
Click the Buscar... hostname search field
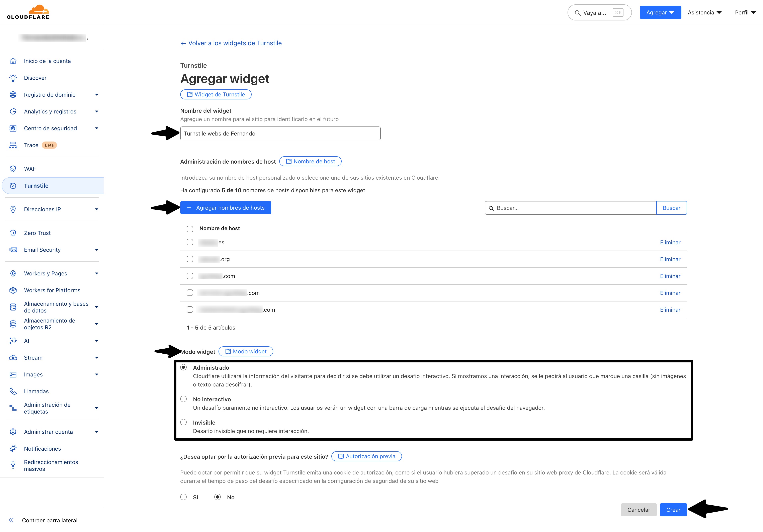[x=571, y=208]
